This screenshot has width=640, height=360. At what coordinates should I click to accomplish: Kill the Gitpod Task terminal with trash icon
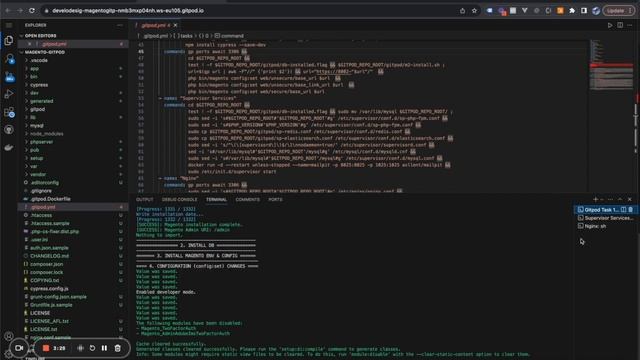coord(631,210)
